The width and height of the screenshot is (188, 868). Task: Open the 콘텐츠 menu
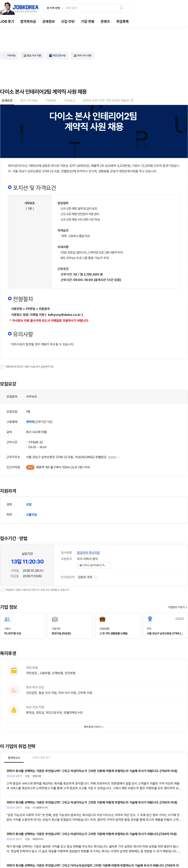coord(105,22)
